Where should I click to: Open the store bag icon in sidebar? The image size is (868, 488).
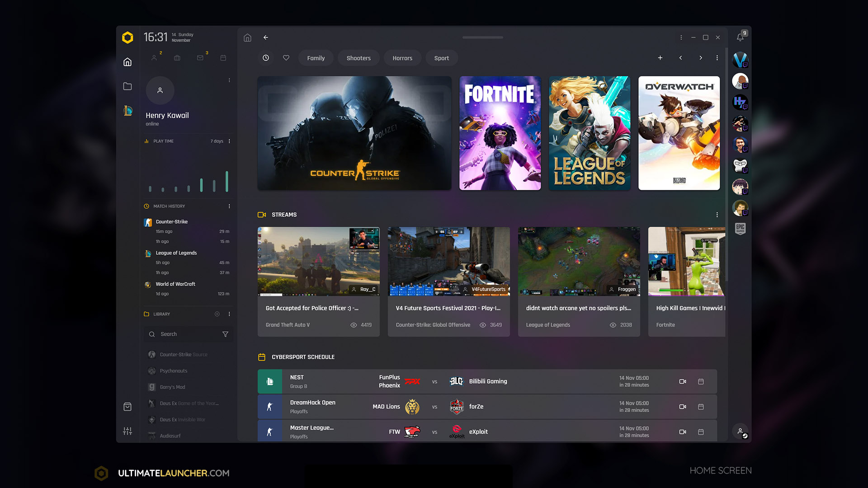(x=127, y=407)
